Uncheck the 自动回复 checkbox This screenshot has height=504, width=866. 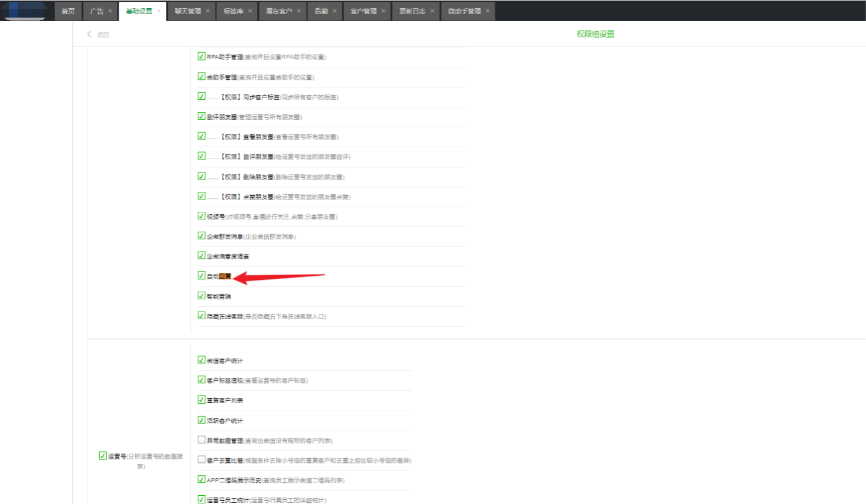point(201,276)
